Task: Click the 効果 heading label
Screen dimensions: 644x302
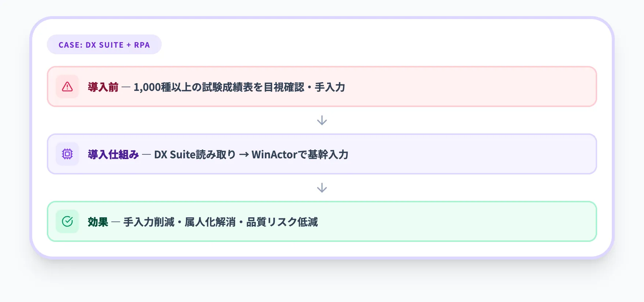Action: coord(98,222)
